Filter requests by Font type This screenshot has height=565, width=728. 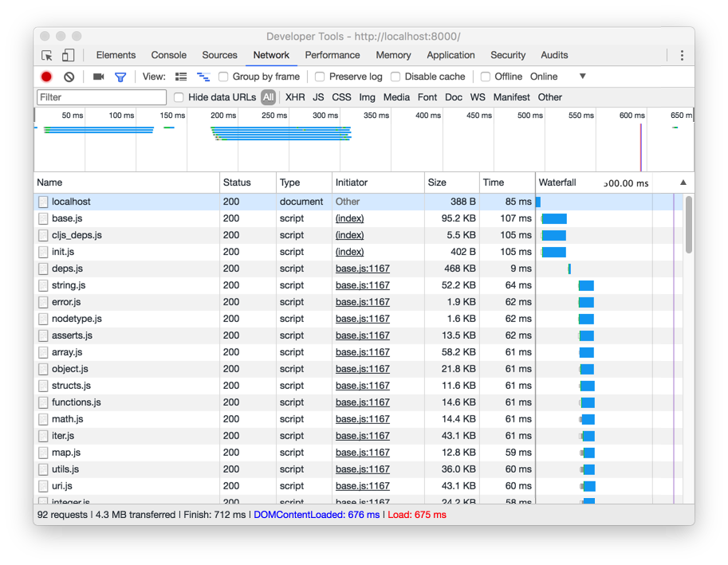(x=427, y=97)
